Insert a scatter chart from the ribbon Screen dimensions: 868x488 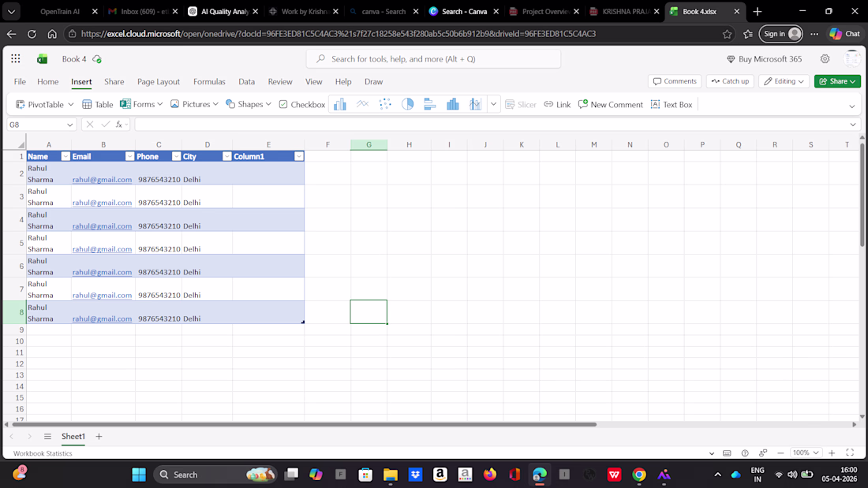coord(385,104)
